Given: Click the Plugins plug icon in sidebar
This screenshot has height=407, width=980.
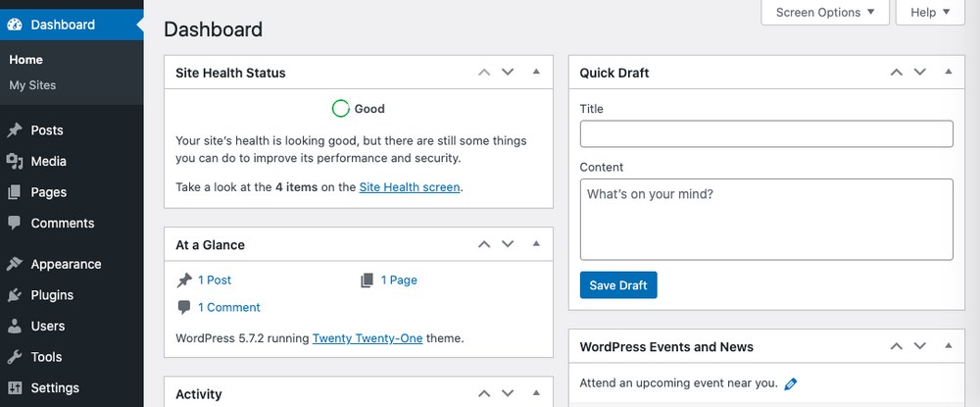Looking at the screenshot, I should pyautogui.click(x=15, y=295).
